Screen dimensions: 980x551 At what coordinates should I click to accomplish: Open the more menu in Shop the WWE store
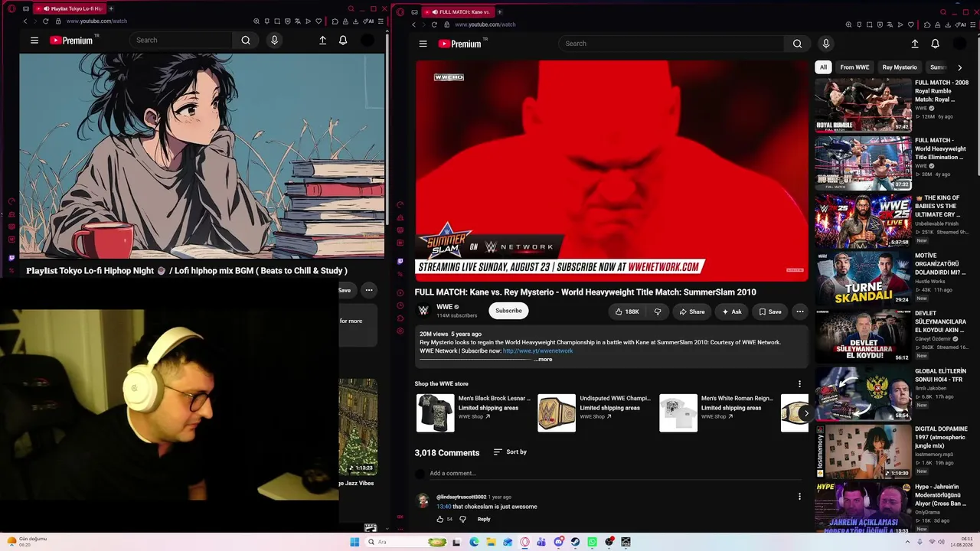799,383
